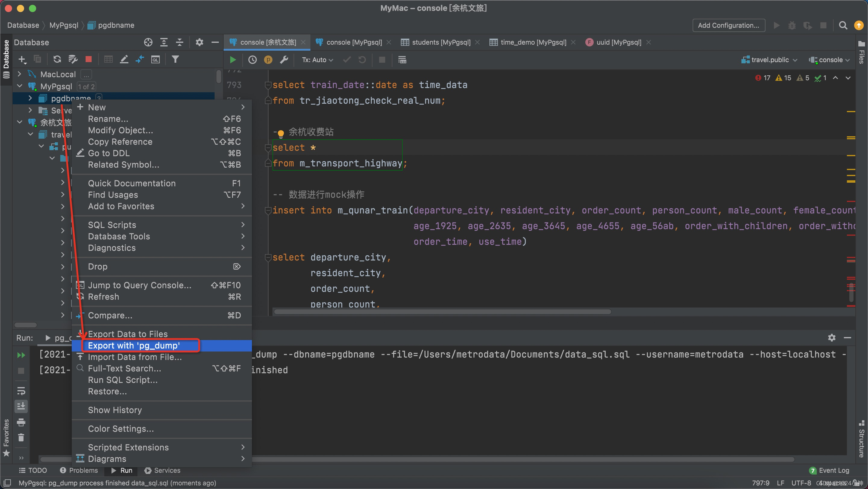Expand the pgdbname database node
This screenshot has width=868, height=489.
[30, 98]
